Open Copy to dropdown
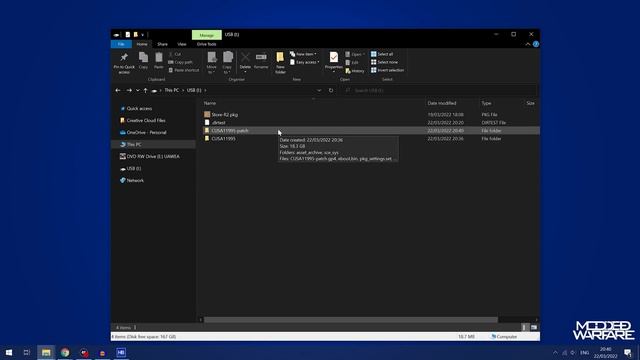 tap(227, 63)
